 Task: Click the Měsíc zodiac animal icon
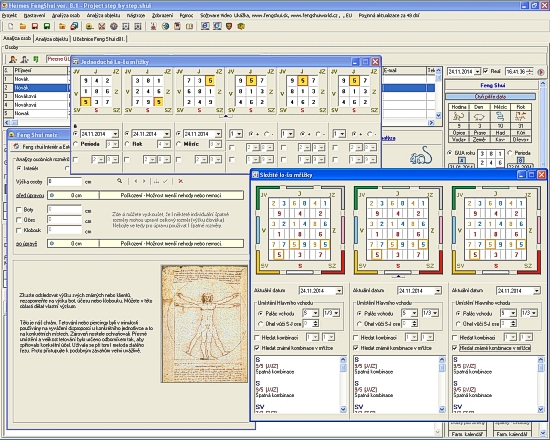pos(500,116)
